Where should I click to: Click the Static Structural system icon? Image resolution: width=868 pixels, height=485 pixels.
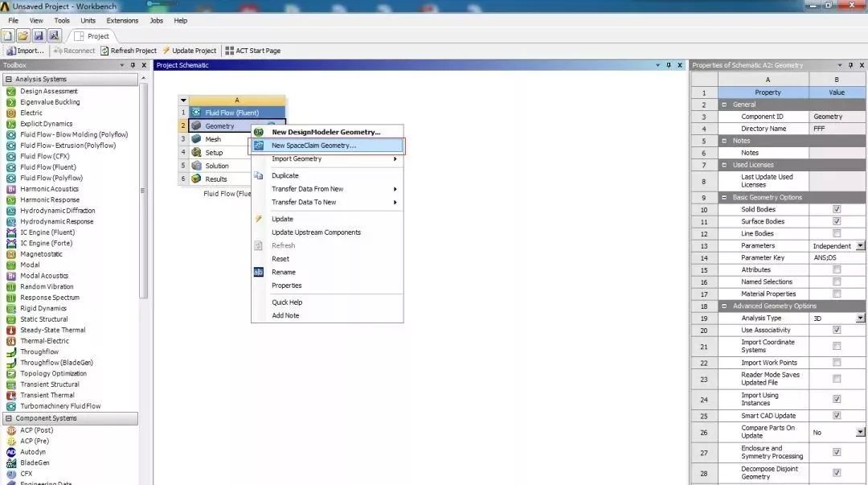(x=11, y=319)
